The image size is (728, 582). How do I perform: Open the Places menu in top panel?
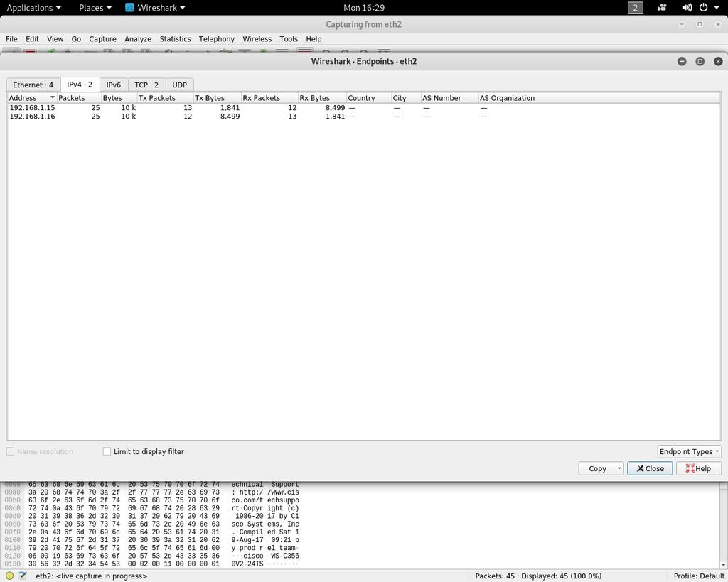coord(95,7)
